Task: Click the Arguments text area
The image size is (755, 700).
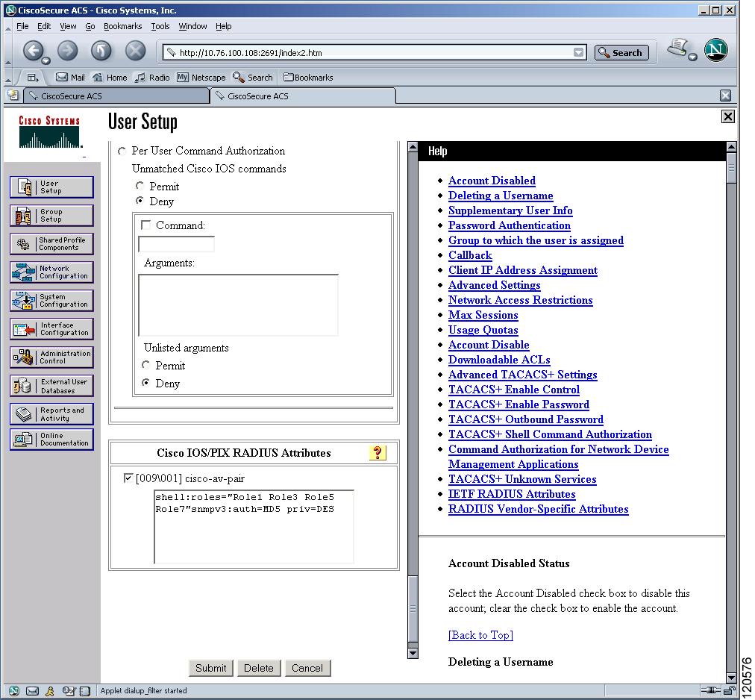Action: tap(238, 305)
